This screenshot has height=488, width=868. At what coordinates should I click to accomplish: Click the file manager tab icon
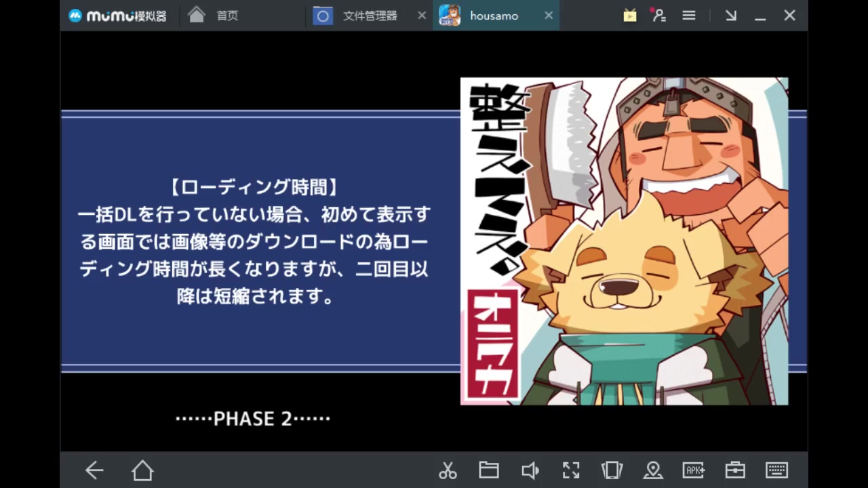point(323,16)
